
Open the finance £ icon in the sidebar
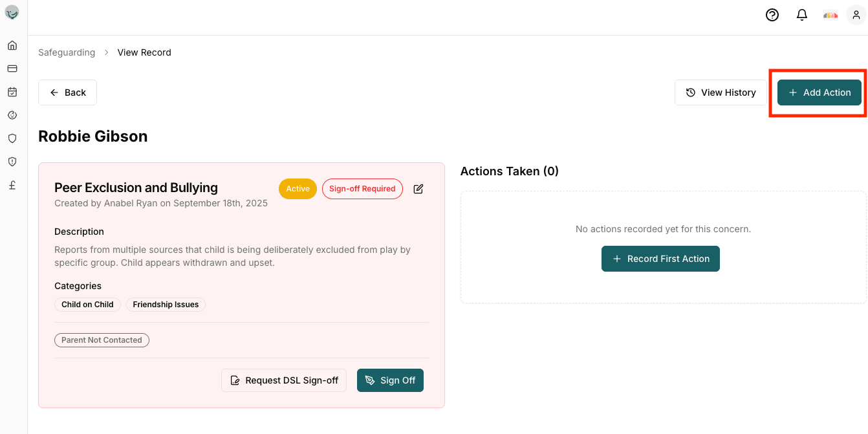tap(12, 184)
